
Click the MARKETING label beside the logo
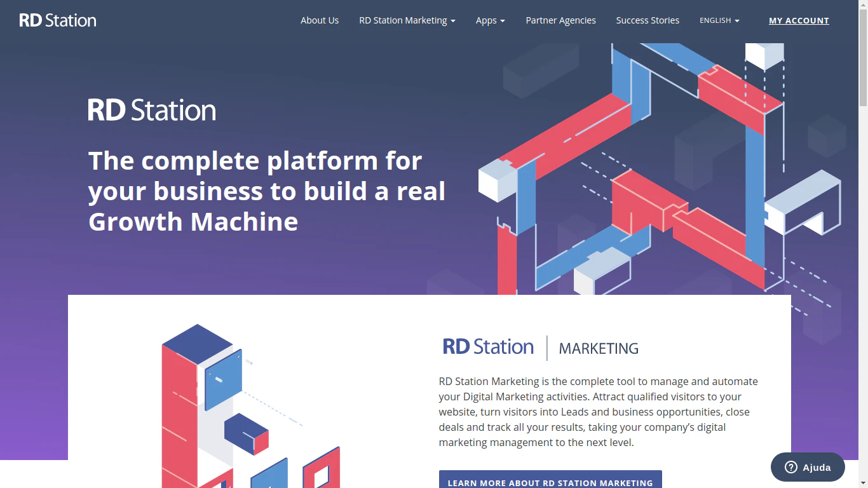click(599, 348)
